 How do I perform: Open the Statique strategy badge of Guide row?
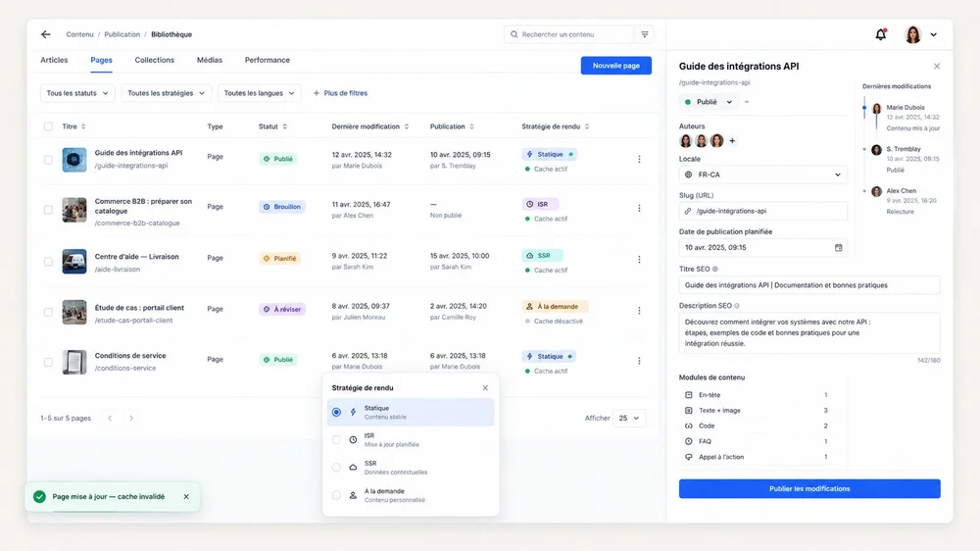click(x=549, y=154)
